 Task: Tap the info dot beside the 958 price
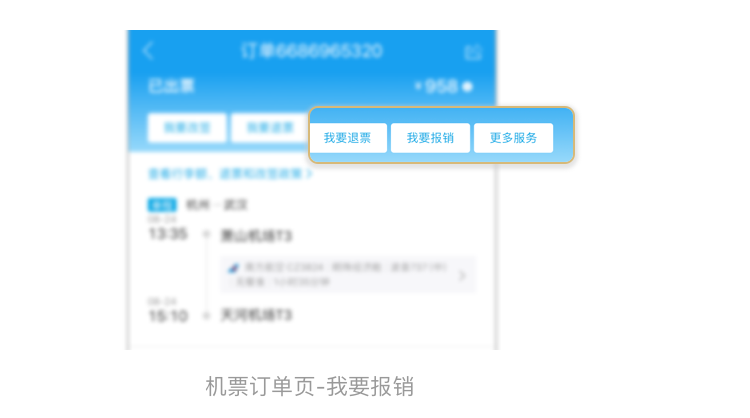pyautogui.click(x=468, y=87)
